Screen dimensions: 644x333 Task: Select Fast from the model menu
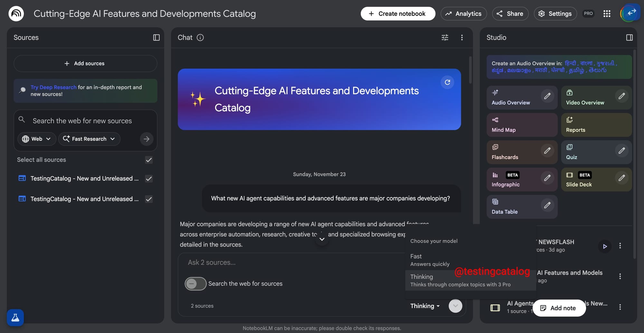tap(430, 260)
